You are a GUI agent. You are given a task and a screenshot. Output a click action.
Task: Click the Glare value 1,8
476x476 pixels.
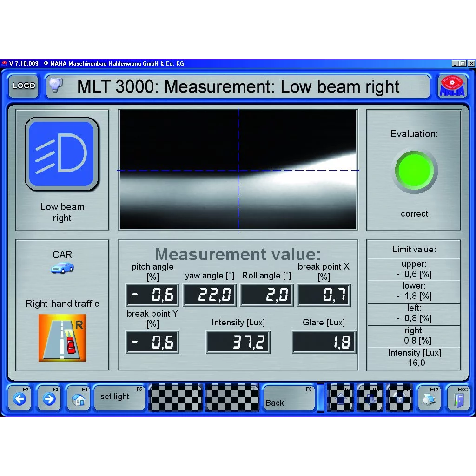tap(324, 342)
